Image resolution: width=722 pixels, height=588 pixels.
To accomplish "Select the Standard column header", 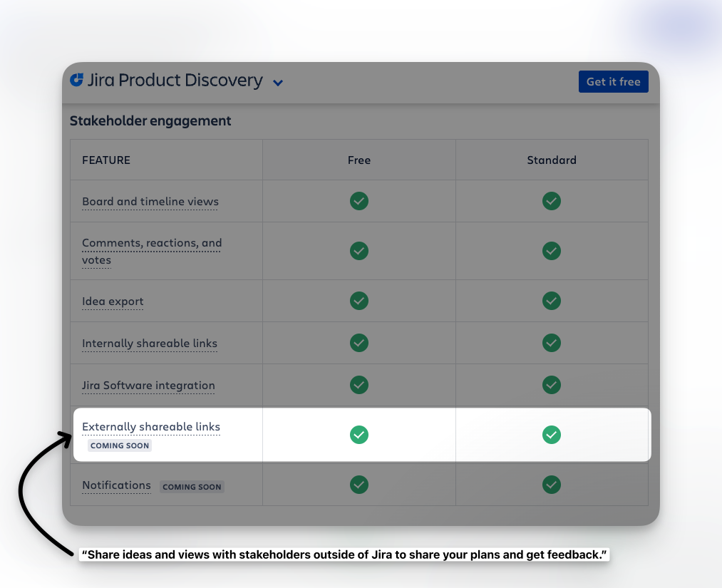I will pyautogui.click(x=551, y=160).
